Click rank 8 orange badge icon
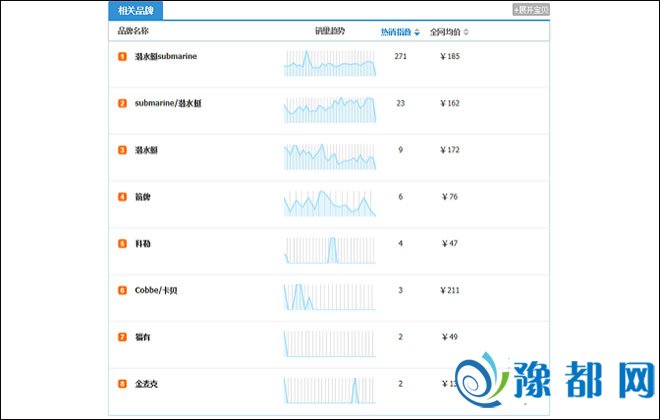The image size is (660, 420). (x=122, y=384)
